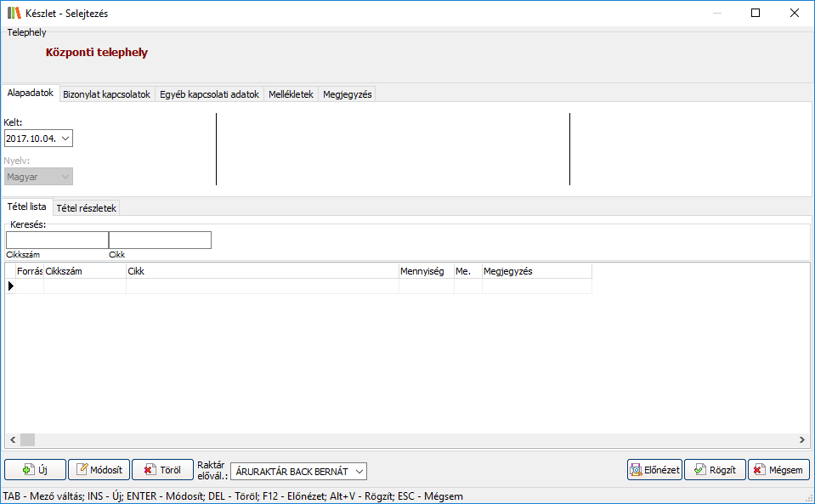This screenshot has height=504, width=815.
Task: Click the red X icon on Töröl button
Action: (150, 470)
